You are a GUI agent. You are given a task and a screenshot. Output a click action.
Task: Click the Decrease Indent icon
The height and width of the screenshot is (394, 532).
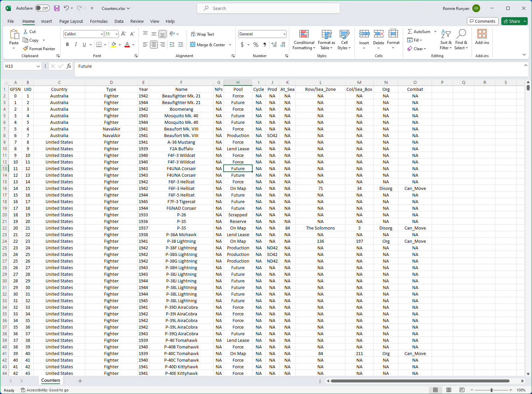[172, 44]
